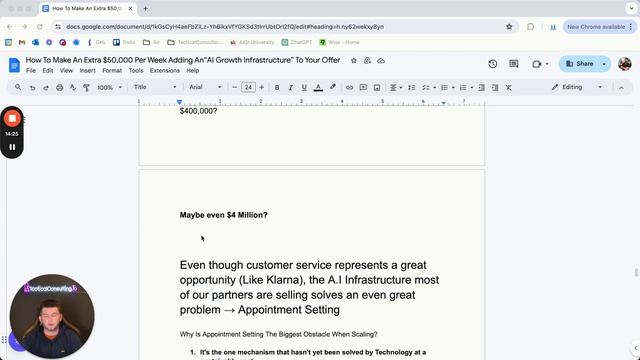Open the Tools menu
Image resolution: width=640 pixels, height=360 pixels.
136,71
